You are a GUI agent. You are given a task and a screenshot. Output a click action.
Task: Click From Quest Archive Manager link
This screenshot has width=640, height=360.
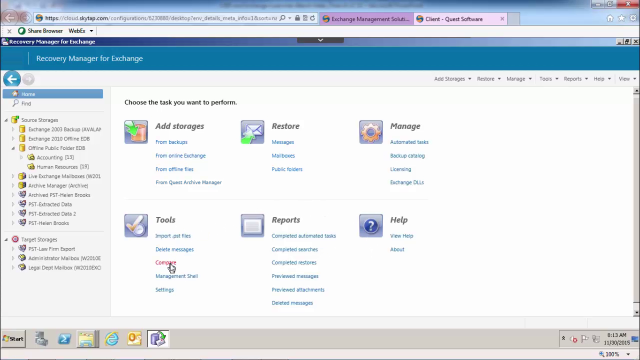pyautogui.click(x=189, y=182)
